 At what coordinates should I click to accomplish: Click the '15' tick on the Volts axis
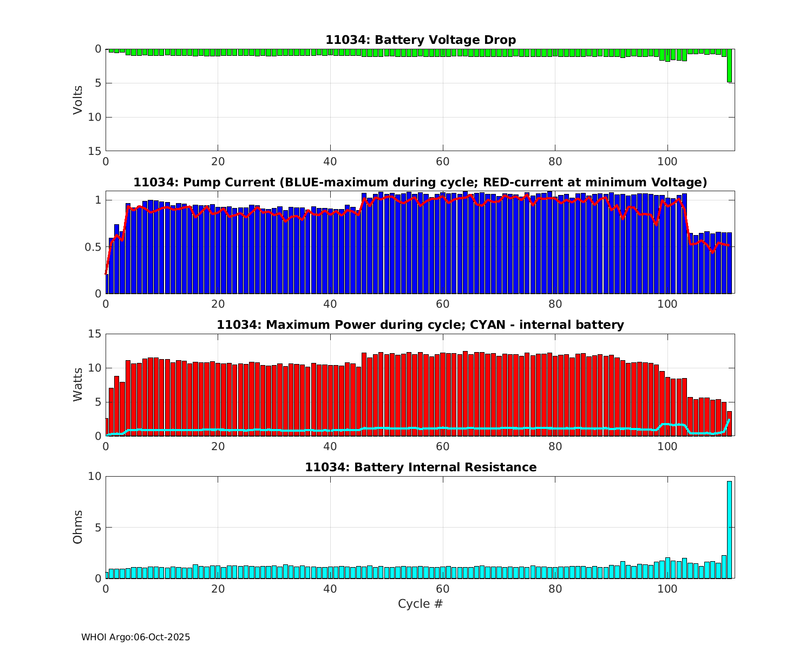coord(95,151)
